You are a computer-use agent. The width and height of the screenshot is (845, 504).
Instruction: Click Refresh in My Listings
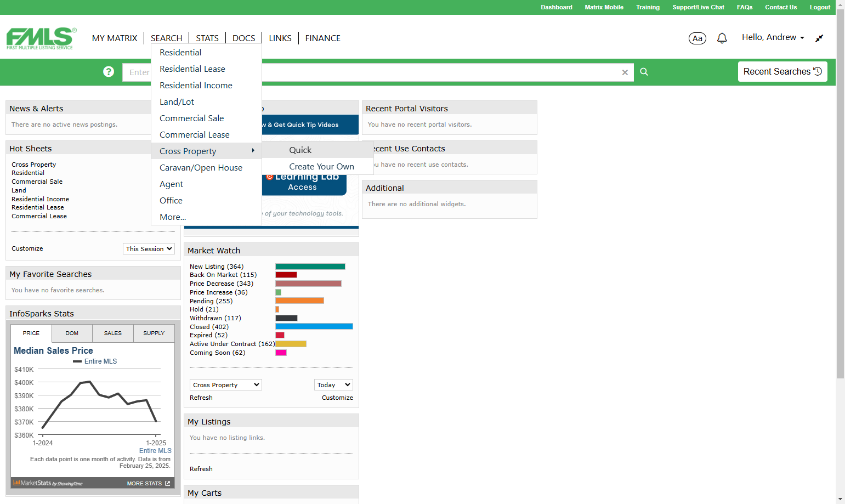tap(201, 469)
